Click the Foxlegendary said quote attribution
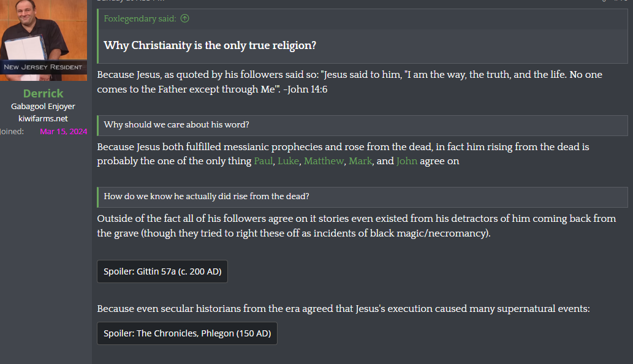This screenshot has width=633, height=364. coord(140,18)
